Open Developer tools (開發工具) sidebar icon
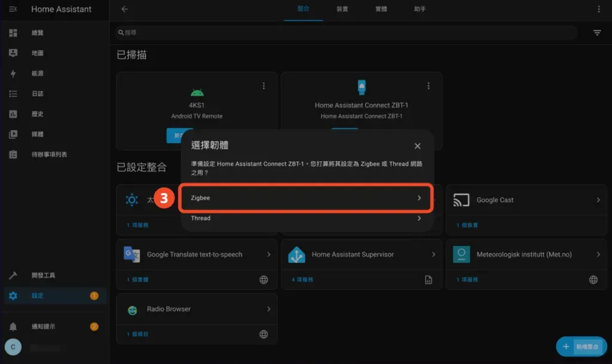 (x=12, y=275)
